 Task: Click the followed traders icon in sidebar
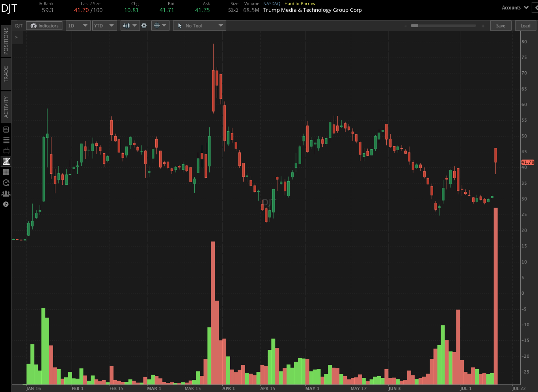tap(6, 193)
